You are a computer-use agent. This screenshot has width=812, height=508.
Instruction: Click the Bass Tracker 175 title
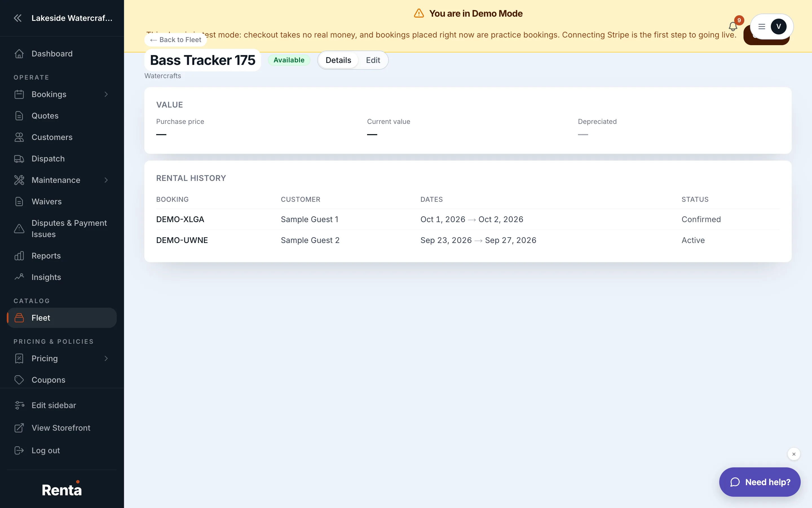pos(203,60)
